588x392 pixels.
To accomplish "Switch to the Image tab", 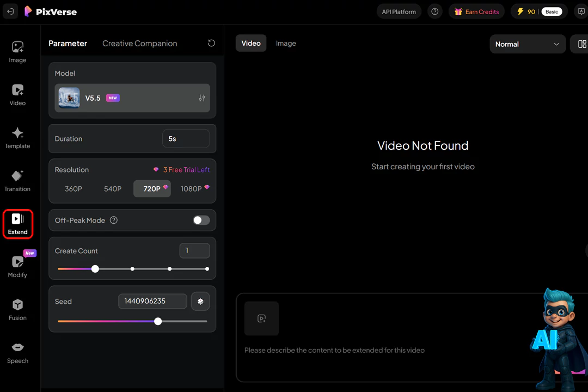I will pyautogui.click(x=286, y=44).
